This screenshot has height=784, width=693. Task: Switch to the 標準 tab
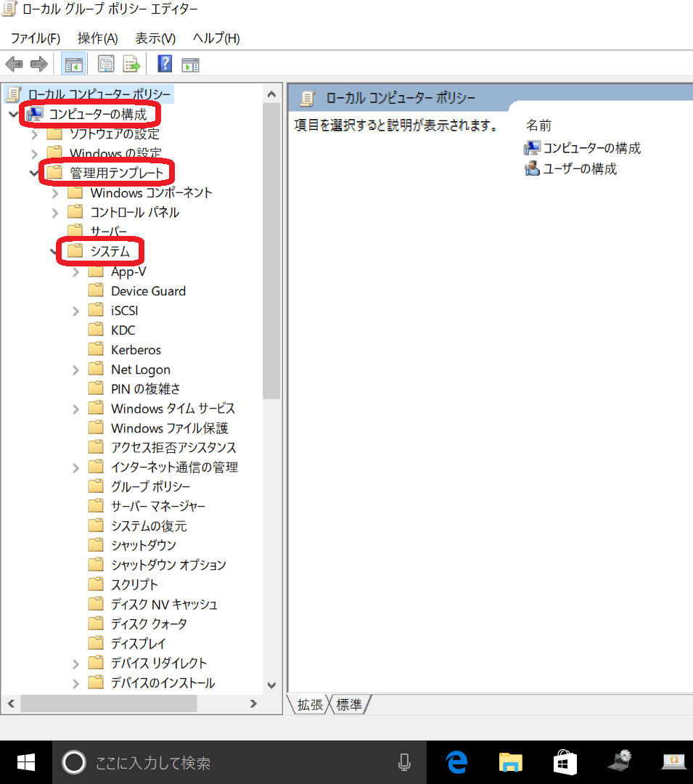click(349, 704)
